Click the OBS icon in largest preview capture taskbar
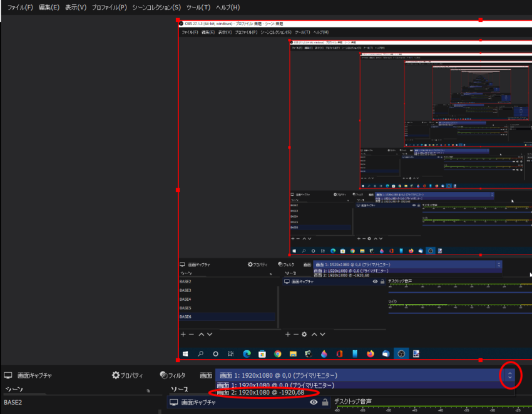This screenshot has width=532, height=414. pos(401,353)
